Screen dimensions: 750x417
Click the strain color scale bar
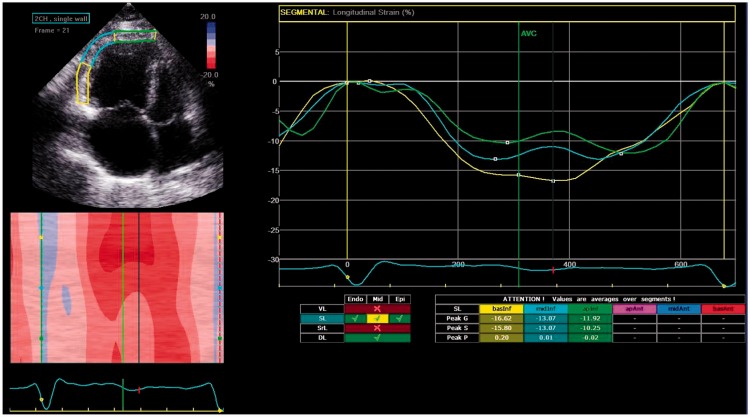210,45
